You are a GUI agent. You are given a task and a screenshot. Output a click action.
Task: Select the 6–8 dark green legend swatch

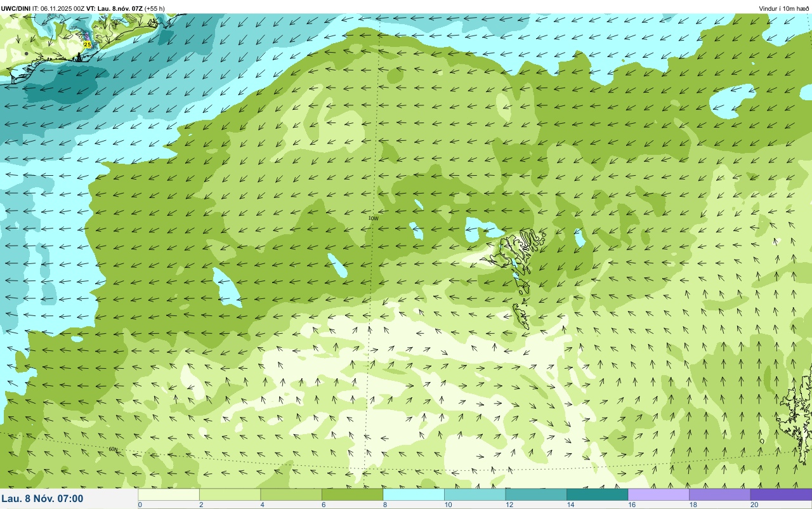tap(352, 494)
